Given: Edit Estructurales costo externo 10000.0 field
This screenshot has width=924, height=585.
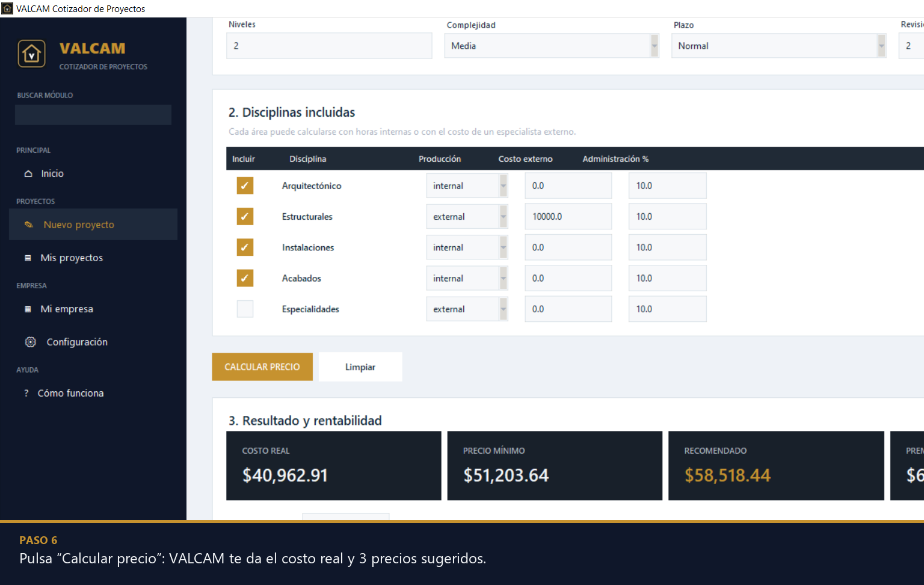Looking at the screenshot, I should tap(568, 216).
